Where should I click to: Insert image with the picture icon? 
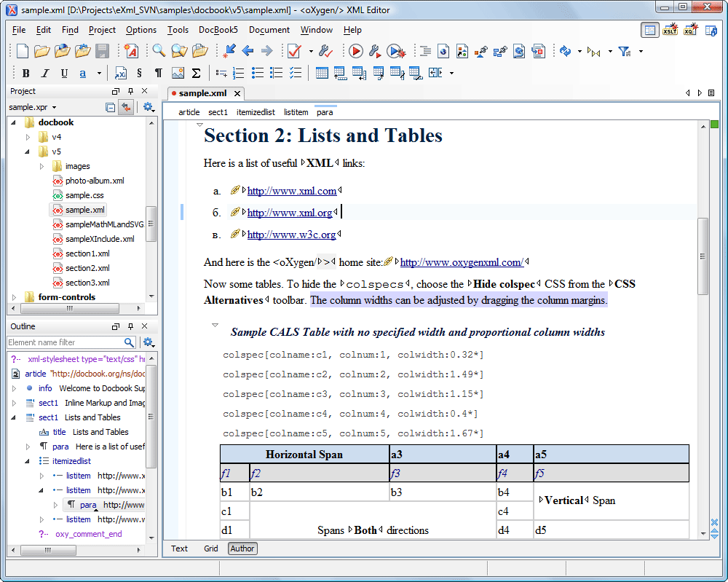point(178,74)
